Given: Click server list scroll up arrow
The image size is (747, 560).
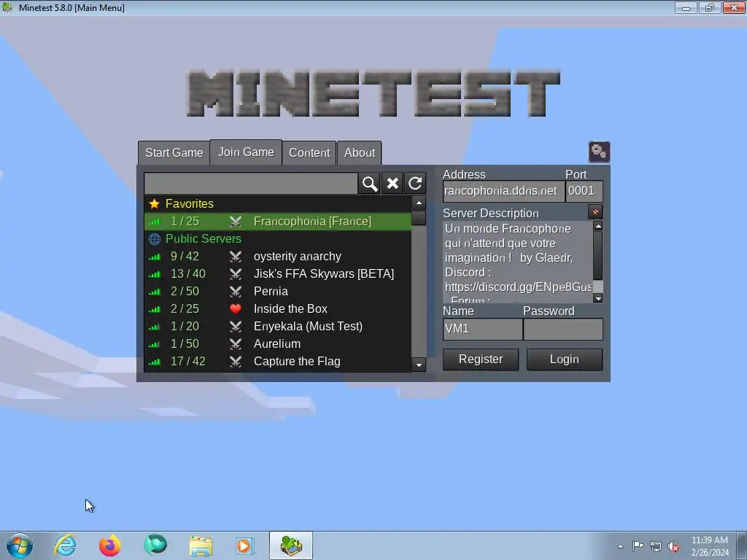Looking at the screenshot, I should pos(419,203).
